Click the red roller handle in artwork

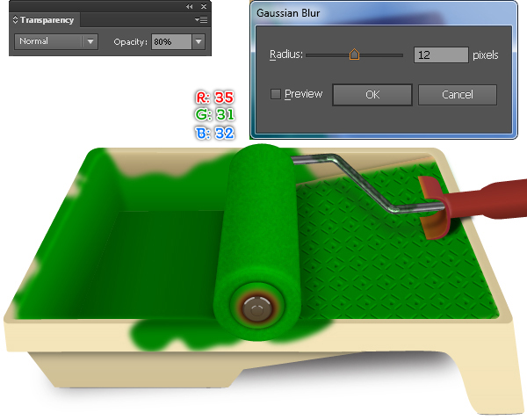[484, 202]
